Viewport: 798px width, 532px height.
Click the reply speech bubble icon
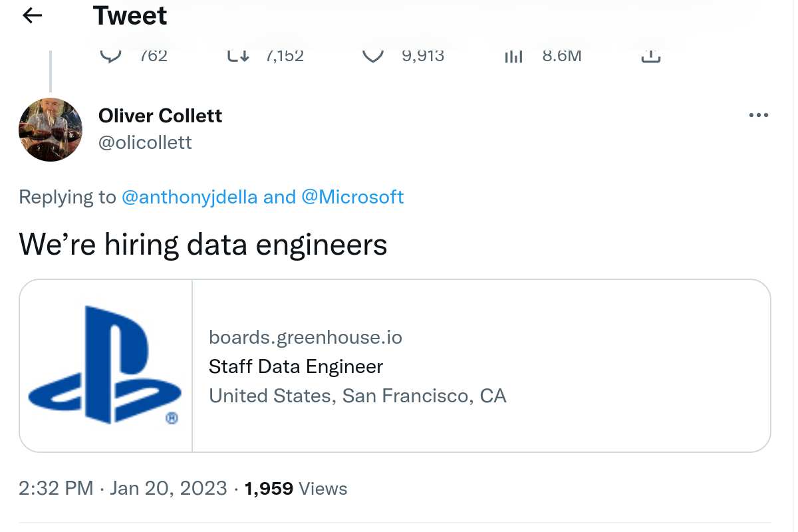(108, 56)
